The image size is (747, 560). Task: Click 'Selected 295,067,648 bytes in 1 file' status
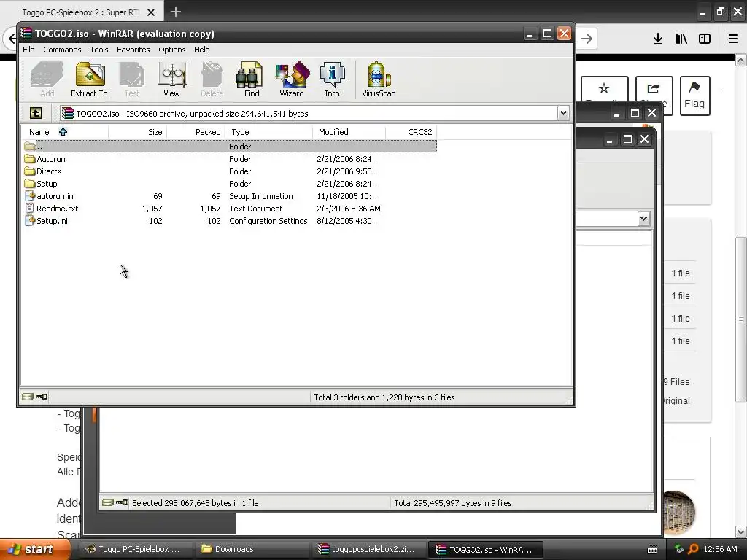pyautogui.click(x=196, y=503)
